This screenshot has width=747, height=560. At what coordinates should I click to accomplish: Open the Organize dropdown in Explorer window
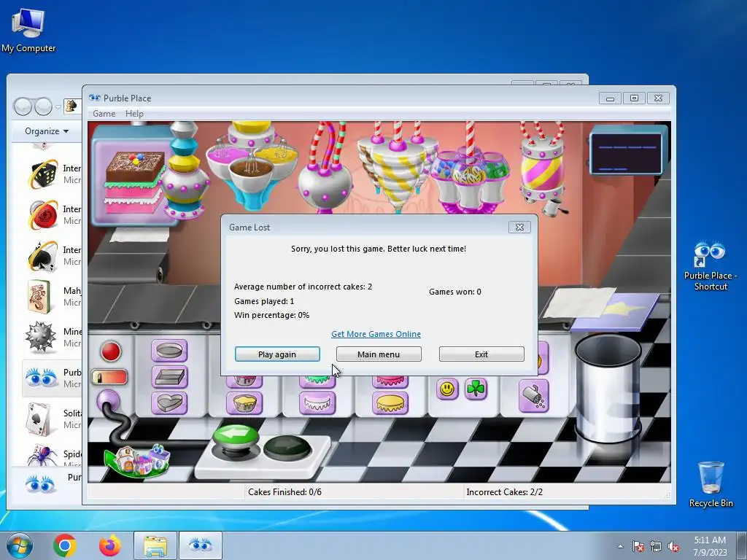[x=47, y=131]
